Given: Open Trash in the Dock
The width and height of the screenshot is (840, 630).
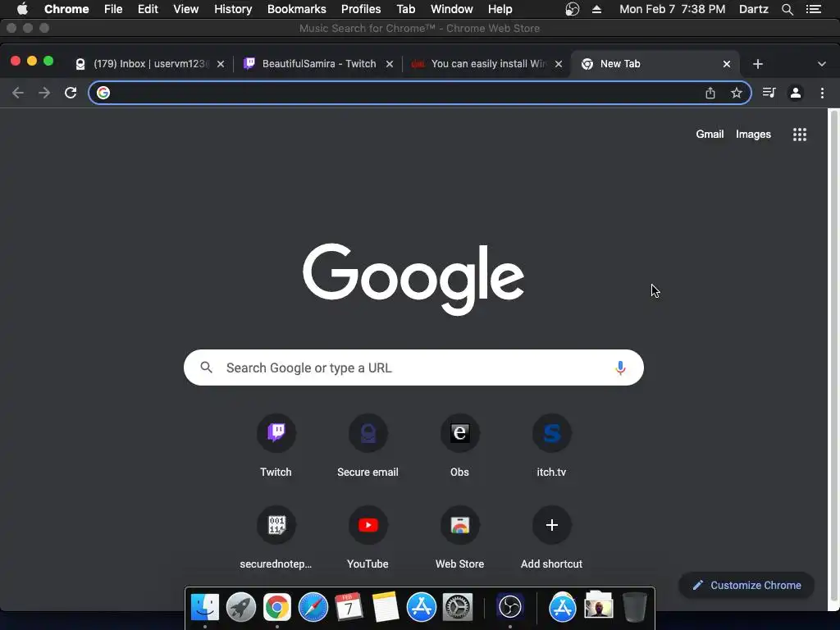Looking at the screenshot, I should (x=635, y=607).
